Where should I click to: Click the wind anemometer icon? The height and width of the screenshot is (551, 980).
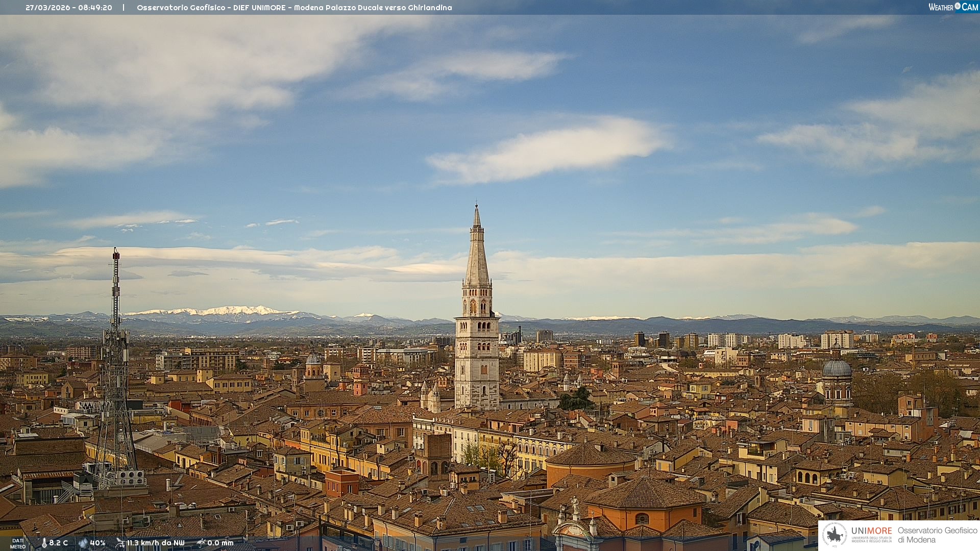click(120, 543)
